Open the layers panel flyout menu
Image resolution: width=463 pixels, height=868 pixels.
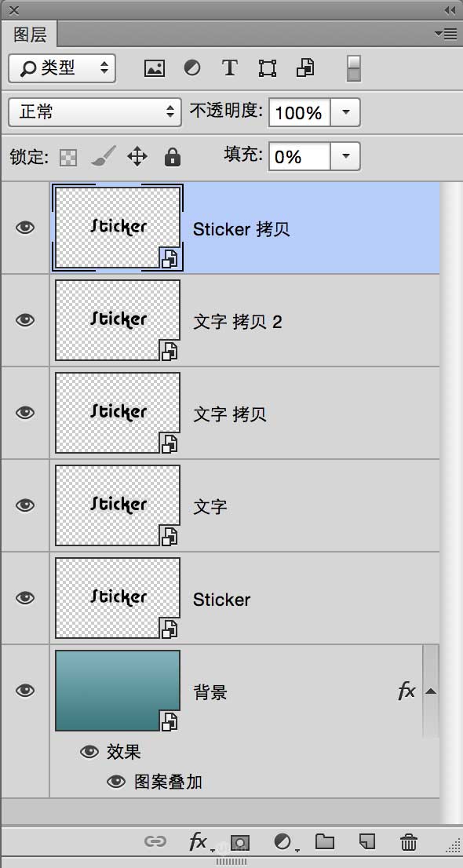click(x=445, y=35)
